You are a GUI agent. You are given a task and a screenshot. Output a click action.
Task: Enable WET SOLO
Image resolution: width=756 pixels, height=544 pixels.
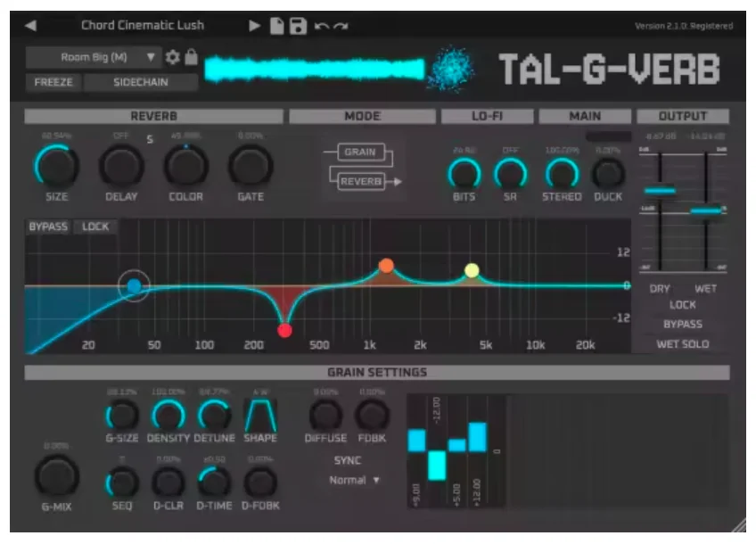[x=682, y=344]
